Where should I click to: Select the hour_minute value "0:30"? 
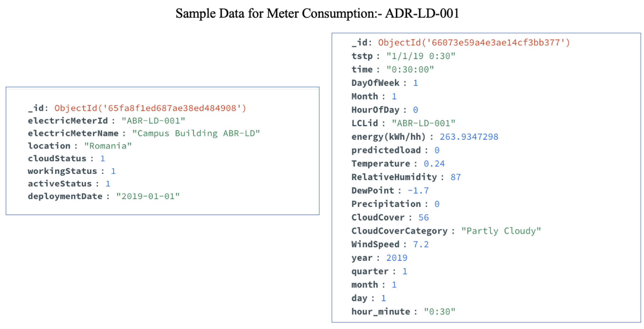coord(440,311)
